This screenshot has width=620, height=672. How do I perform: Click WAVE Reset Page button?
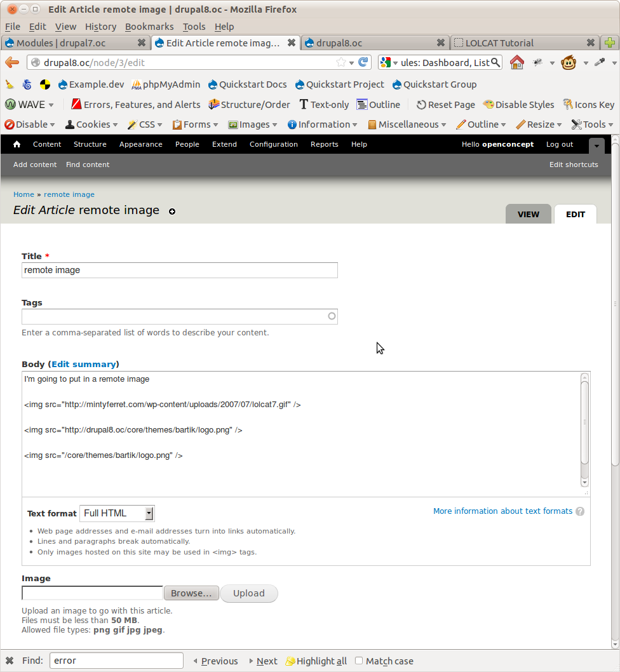pos(445,105)
